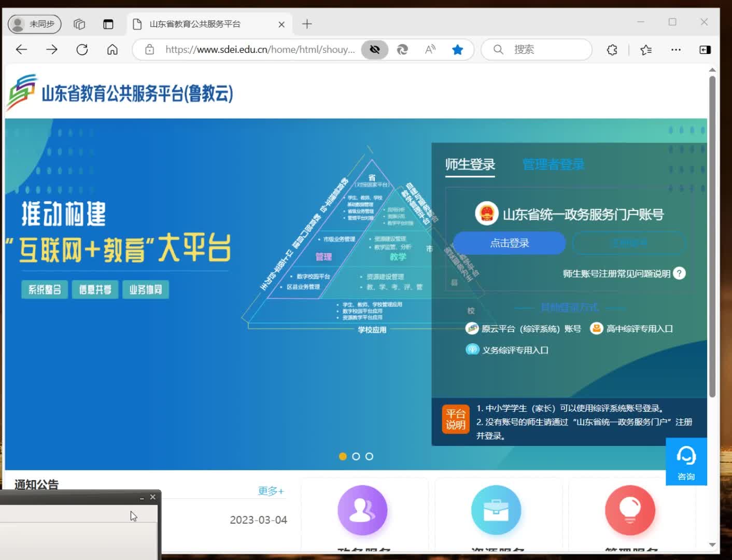Open the Workspaces icon in the tab bar
732x560 pixels.
click(79, 24)
